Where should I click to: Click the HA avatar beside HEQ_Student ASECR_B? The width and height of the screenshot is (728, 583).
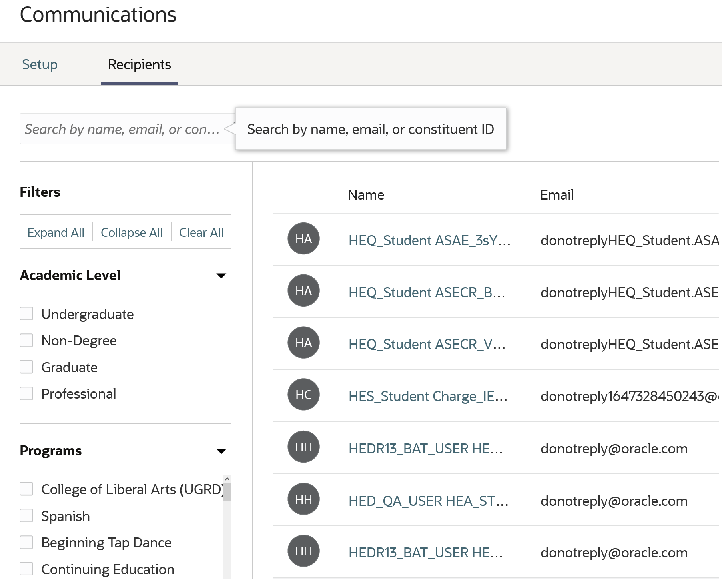303,291
